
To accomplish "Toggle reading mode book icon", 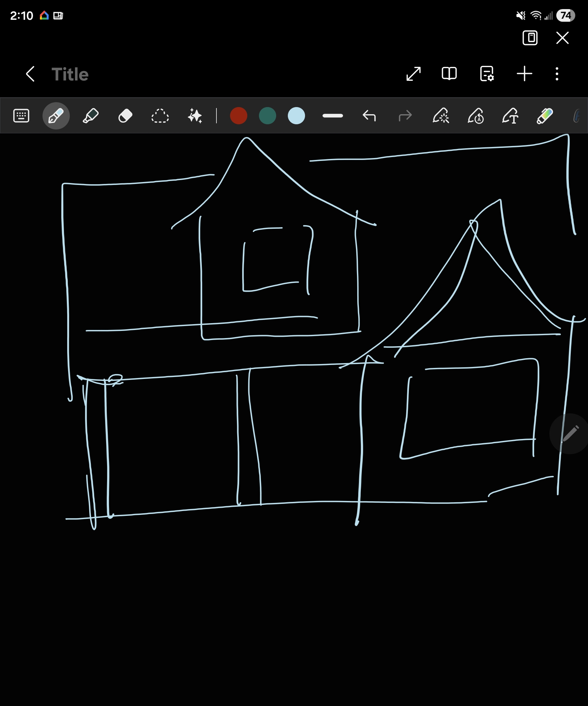I will coord(449,74).
